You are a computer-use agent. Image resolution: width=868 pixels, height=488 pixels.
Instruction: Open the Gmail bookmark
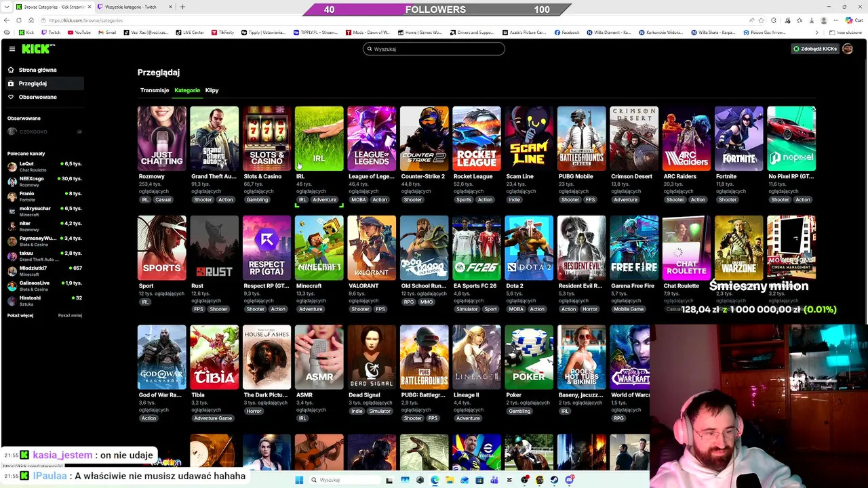(106, 33)
